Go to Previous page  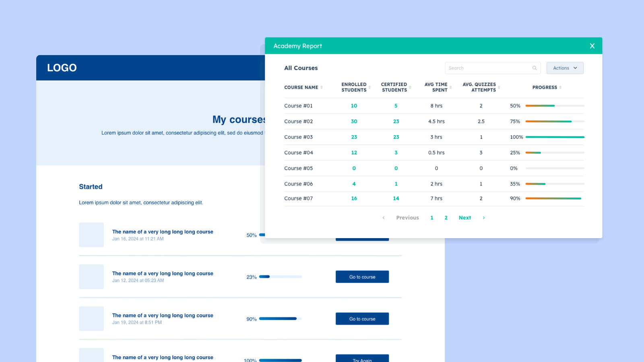[407, 218]
